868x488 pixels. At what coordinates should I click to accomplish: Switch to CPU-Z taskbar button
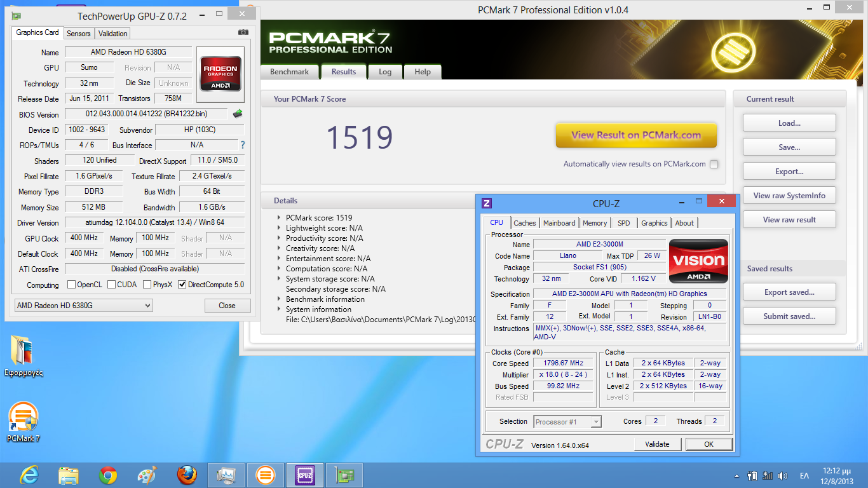[x=305, y=475]
